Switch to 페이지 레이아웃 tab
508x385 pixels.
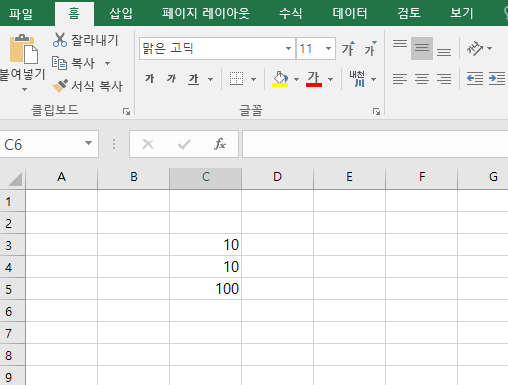tap(206, 14)
